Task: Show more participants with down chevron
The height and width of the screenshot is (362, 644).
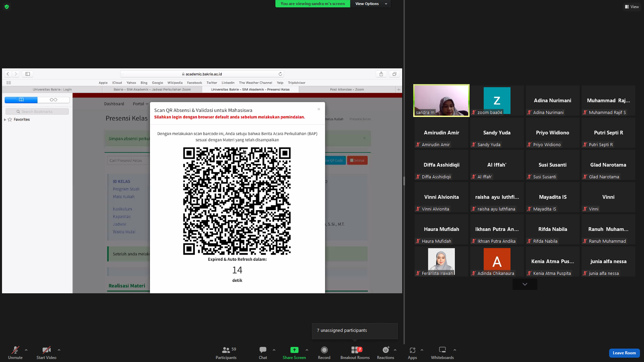Action: [x=525, y=284]
